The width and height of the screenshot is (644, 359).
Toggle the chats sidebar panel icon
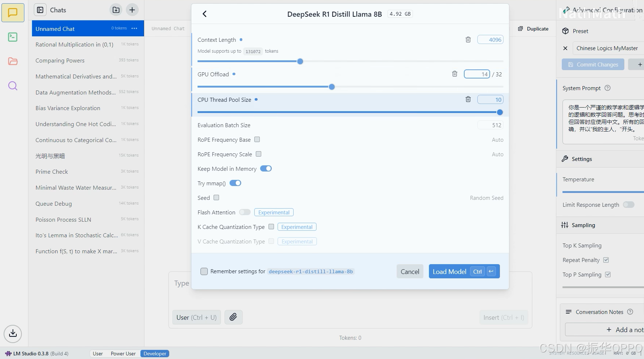coord(40,10)
